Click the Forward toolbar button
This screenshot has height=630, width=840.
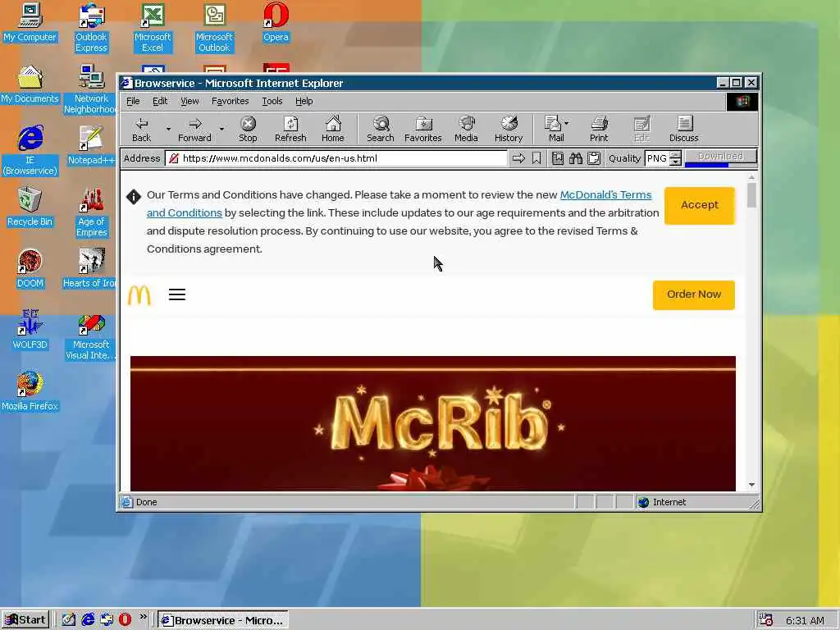point(194,130)
